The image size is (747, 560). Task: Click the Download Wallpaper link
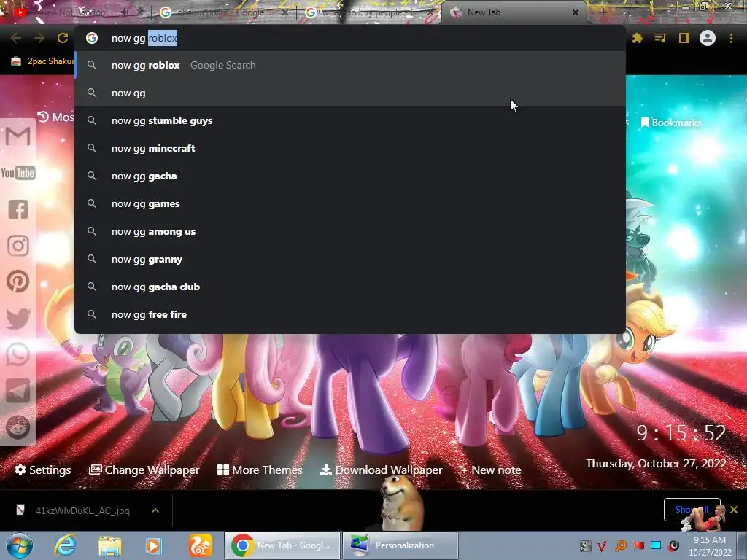[381, 470]
